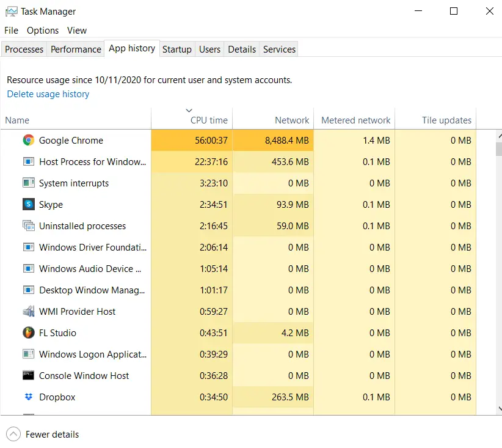Open the Details tab
Viewport: 502px width, 448px height.
point(242,50)
